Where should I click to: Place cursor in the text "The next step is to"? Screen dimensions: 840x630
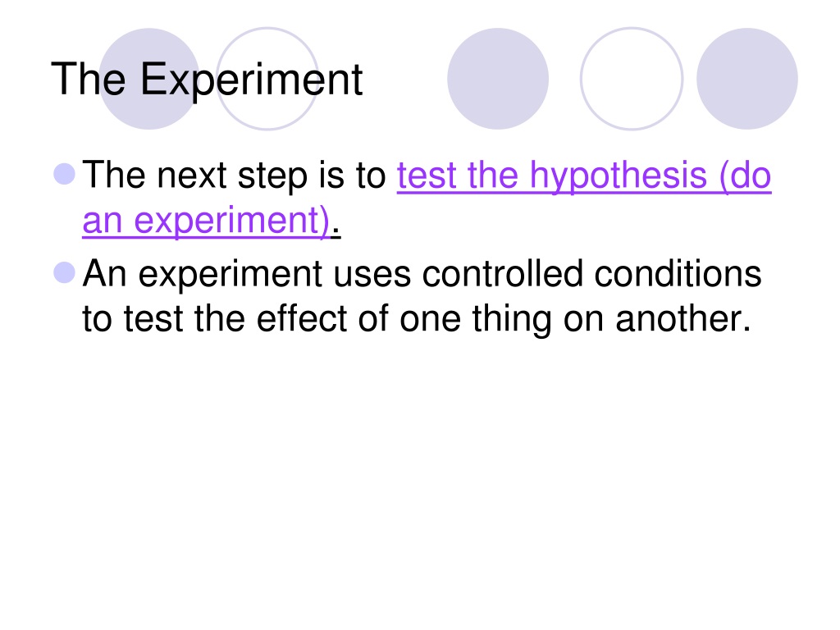[234, 176]
